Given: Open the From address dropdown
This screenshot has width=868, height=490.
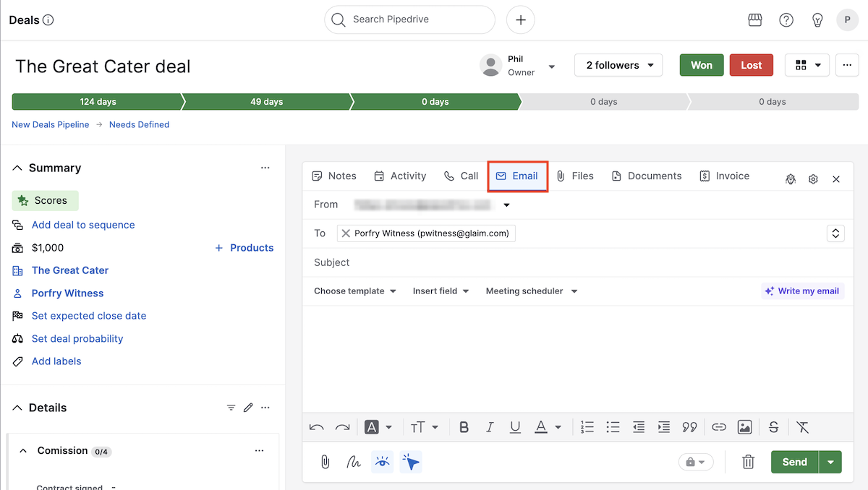Looking at the screenshot, I should pyautogui.click(x=506, y=205).
